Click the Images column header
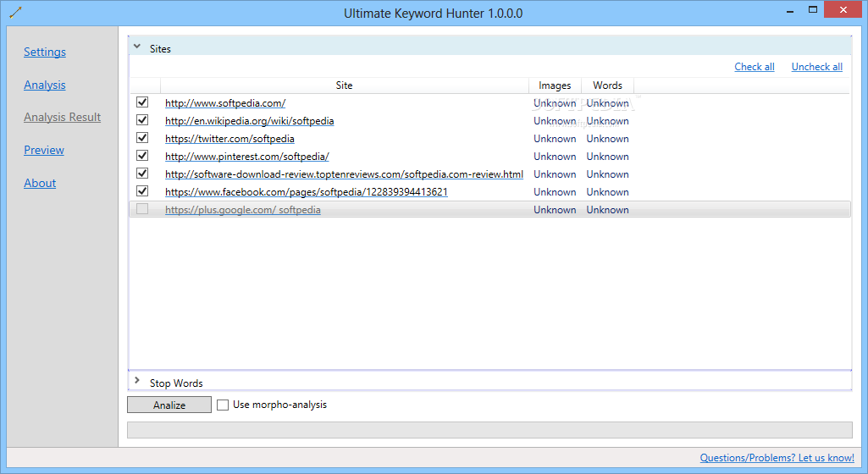The width and height of the screenshot is (868, 474). pyautogui.click(x=555, y=85)
